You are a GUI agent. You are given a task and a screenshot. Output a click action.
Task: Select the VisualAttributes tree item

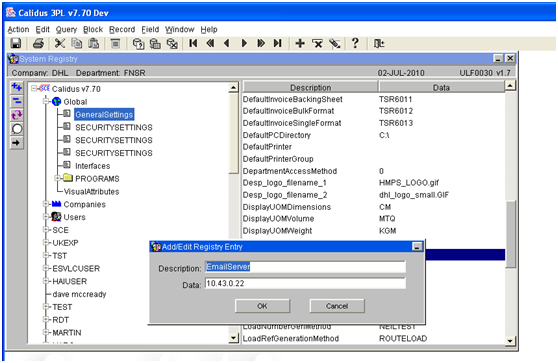click(91, 191)
